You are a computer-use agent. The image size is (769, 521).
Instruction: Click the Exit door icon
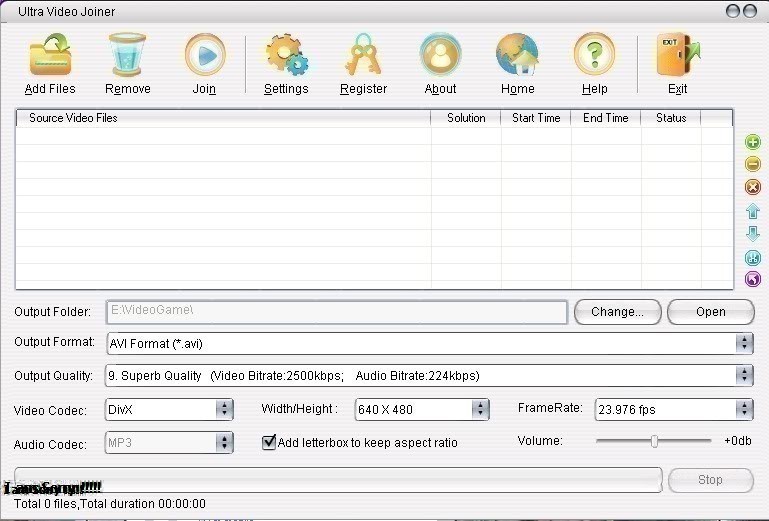[x=677, y=56]
